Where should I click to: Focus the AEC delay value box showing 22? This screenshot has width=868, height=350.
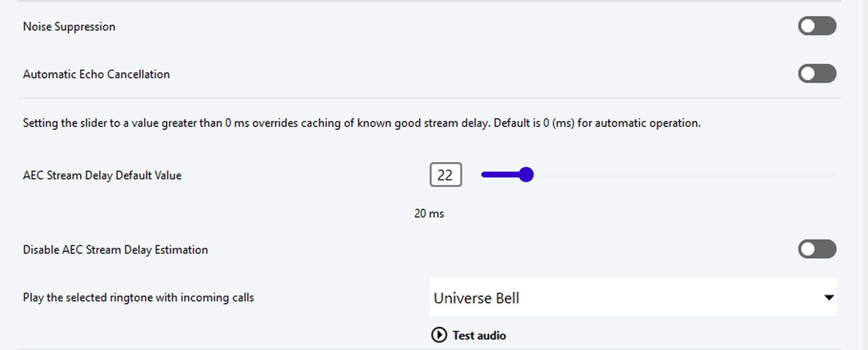(445, 175)
